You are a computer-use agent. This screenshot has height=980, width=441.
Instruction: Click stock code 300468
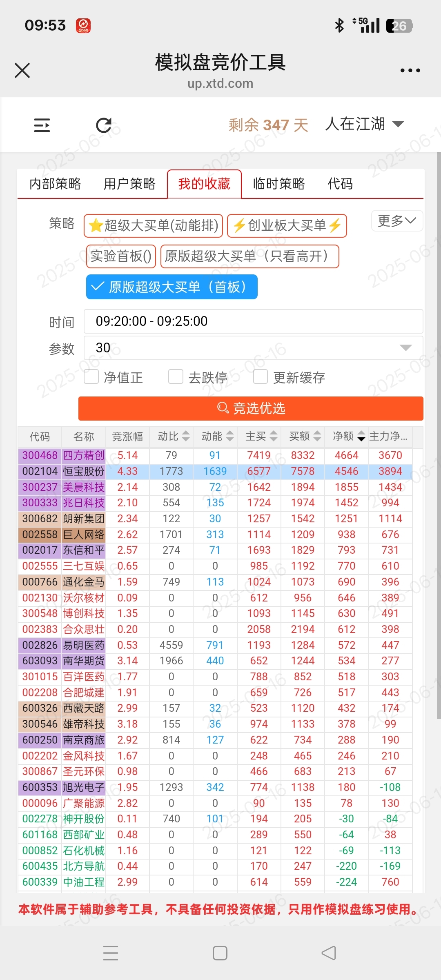40,455
